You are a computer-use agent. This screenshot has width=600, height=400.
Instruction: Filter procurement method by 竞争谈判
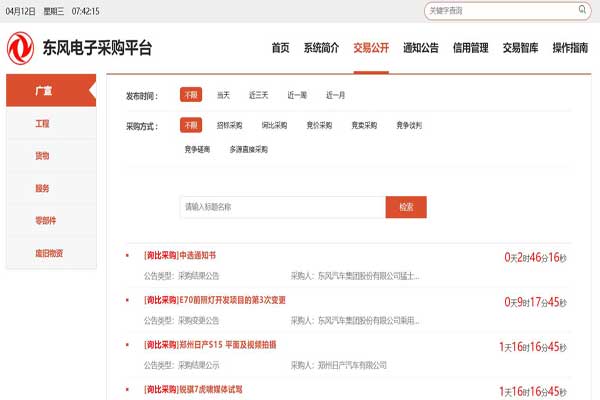coord(409,125)
